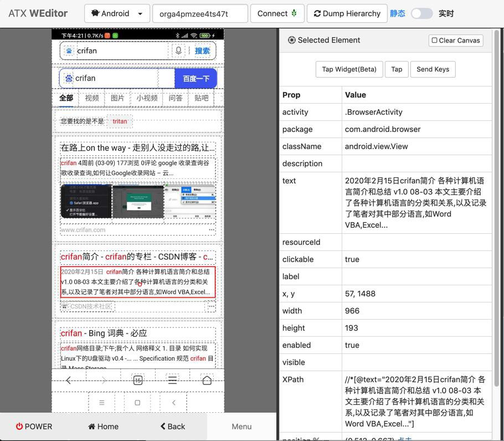The width and height of the screenshot is (504, 441).
Task: Click the .BrowserActivity value cell
Action: [416, 112]
